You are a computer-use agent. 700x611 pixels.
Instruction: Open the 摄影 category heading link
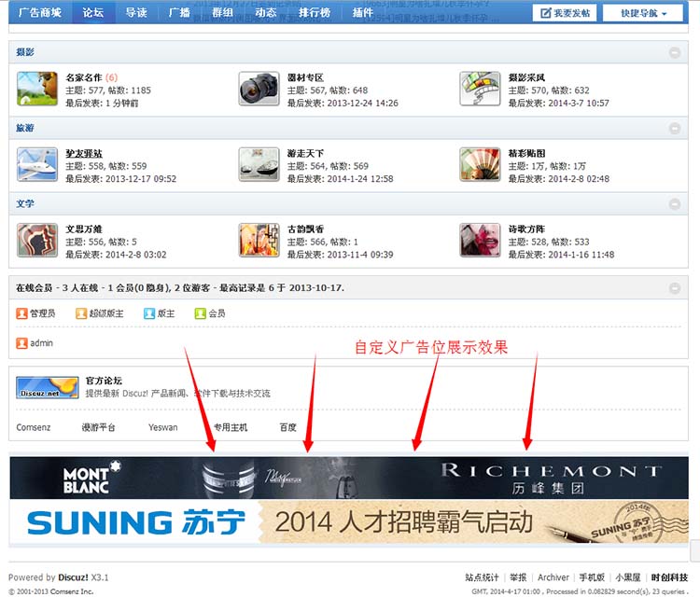click(x=25, y=52)
